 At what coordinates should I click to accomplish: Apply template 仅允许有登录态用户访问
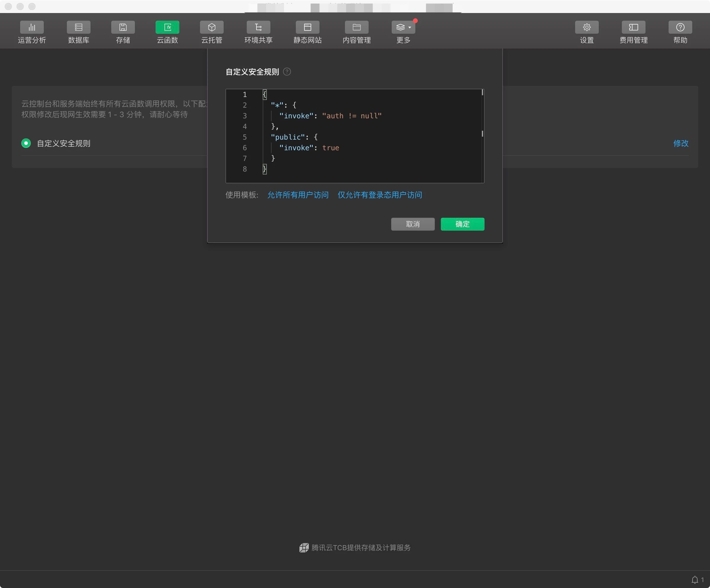[x=380, y=195]
